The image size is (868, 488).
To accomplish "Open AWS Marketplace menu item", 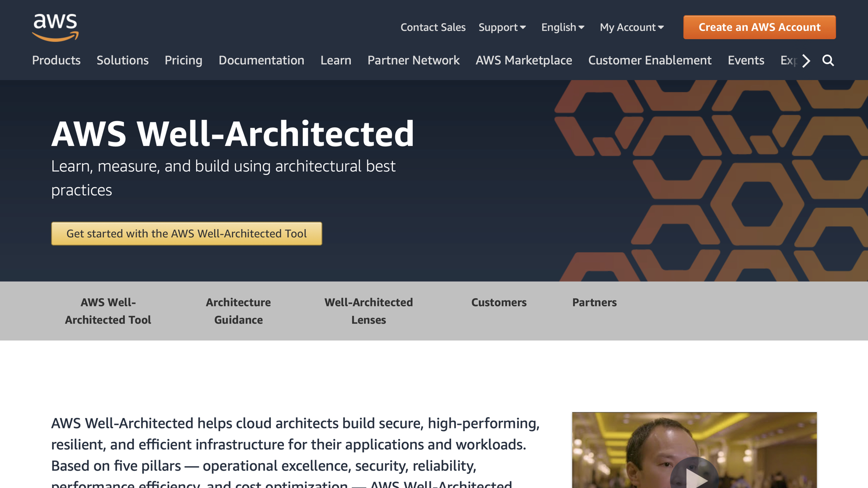I will pos(524,61).
